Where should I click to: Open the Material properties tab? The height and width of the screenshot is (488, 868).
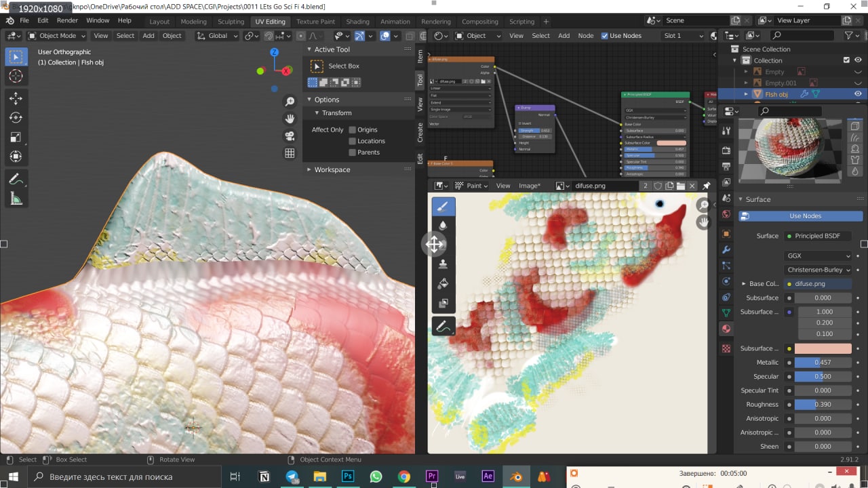pos(726,329)
